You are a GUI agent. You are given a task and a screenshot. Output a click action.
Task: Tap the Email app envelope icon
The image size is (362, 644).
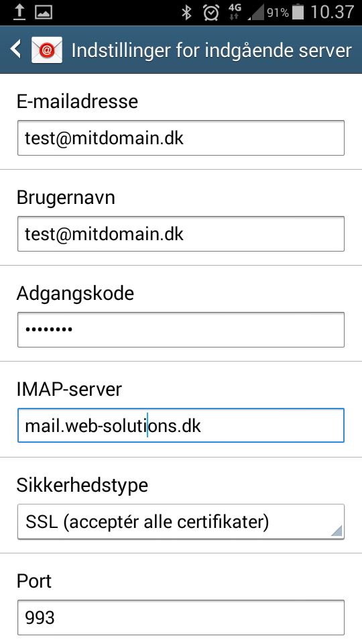pos(47,50)
